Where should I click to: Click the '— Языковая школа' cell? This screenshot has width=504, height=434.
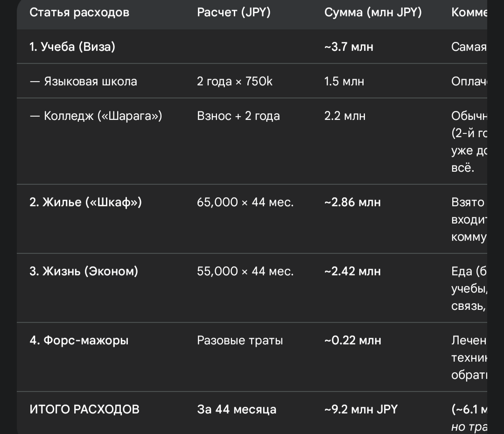coord(83,81)
